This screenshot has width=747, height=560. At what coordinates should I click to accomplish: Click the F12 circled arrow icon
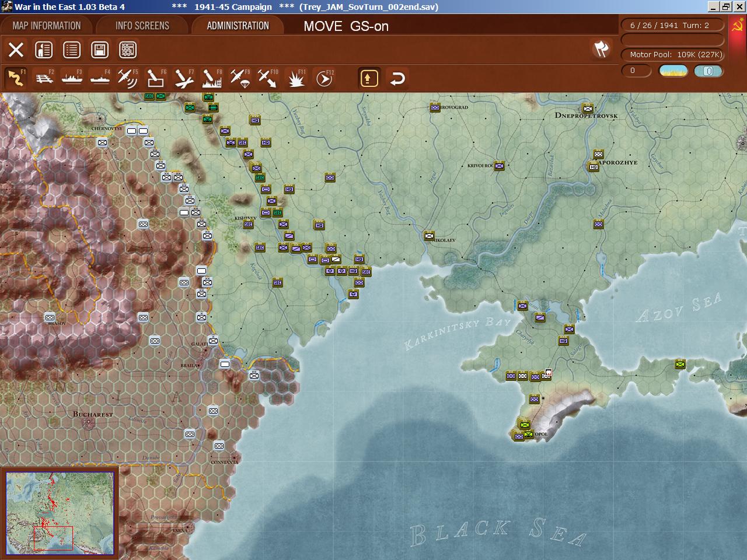click(x=324, y=78)
